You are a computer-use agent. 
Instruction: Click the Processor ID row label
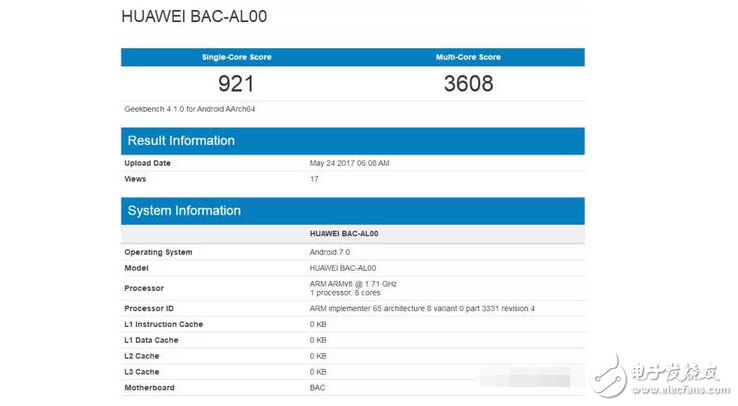(150, 308)
